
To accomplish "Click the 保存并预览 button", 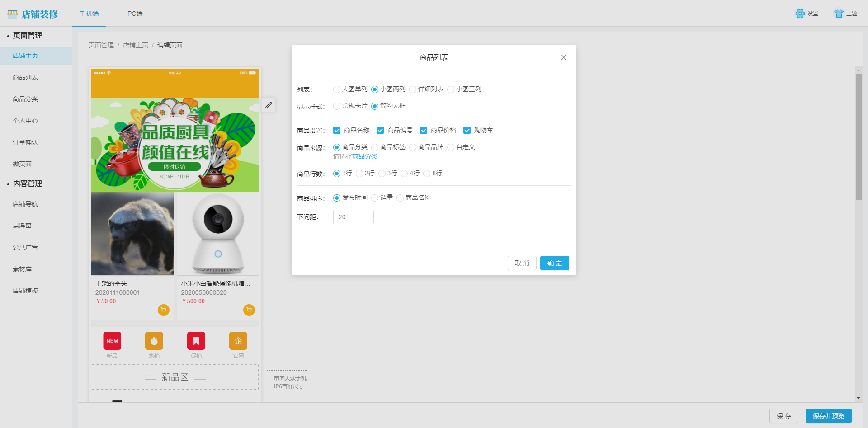I will 828,415.
